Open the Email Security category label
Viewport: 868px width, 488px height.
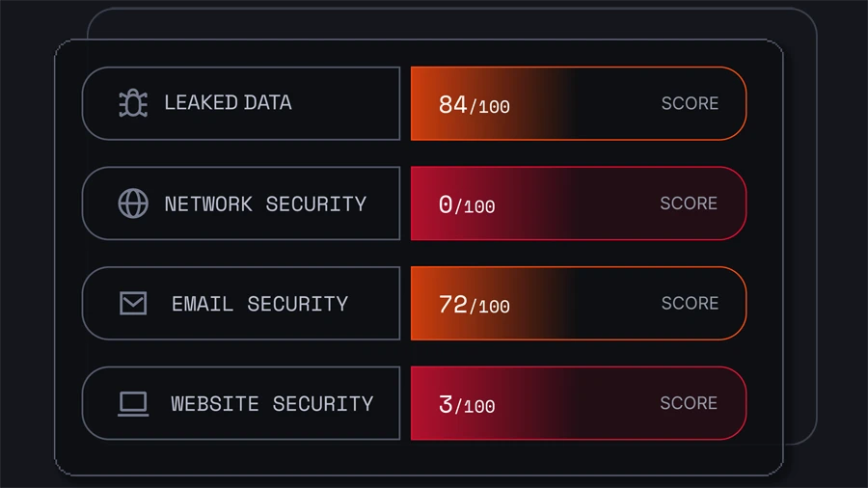[259, 304]
